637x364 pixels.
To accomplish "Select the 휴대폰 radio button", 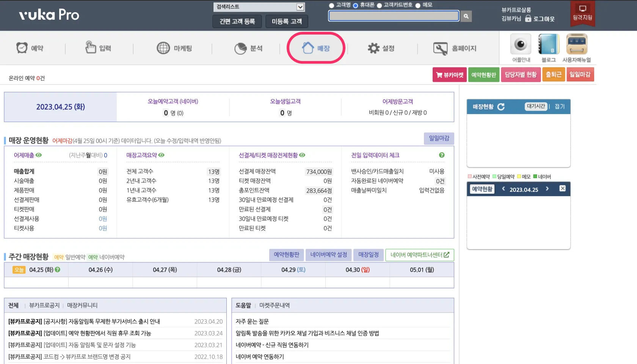I will click(355, 5).
